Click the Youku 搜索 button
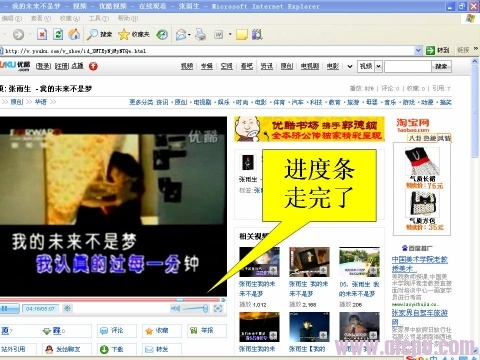This screenshot has height=360, width=480. point(441,66)
